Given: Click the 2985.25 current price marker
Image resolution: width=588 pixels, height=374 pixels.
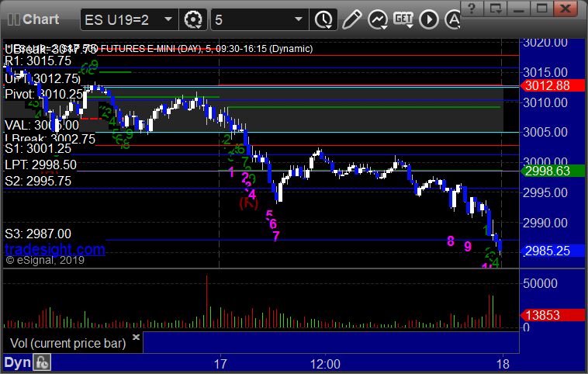Looking at the screenshot, I should click(x=552, y=251).
